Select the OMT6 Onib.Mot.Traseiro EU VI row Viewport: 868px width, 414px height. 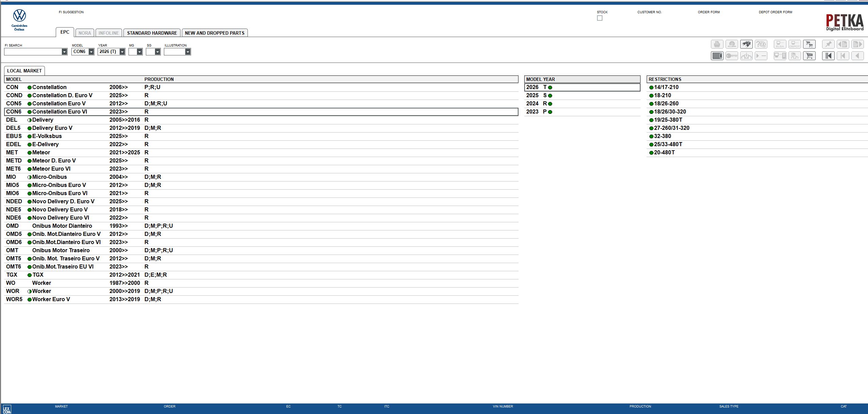click(x=261, y=267)
